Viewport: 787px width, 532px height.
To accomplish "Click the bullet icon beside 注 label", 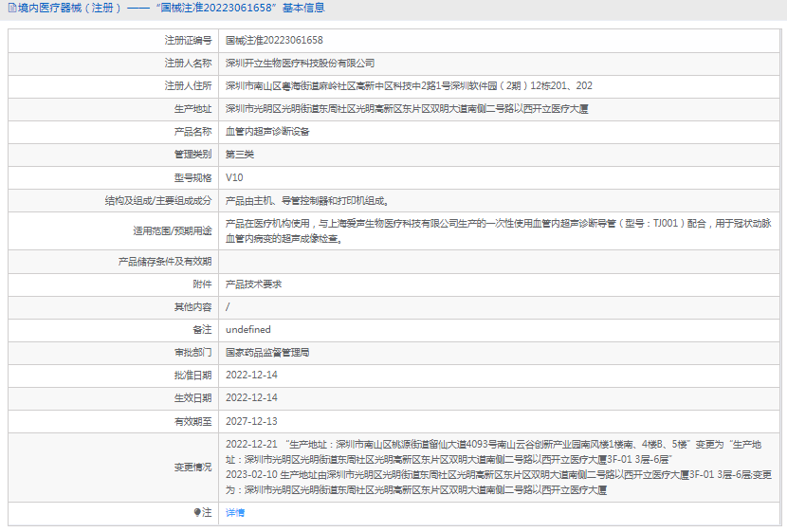I will click(197, 512).
